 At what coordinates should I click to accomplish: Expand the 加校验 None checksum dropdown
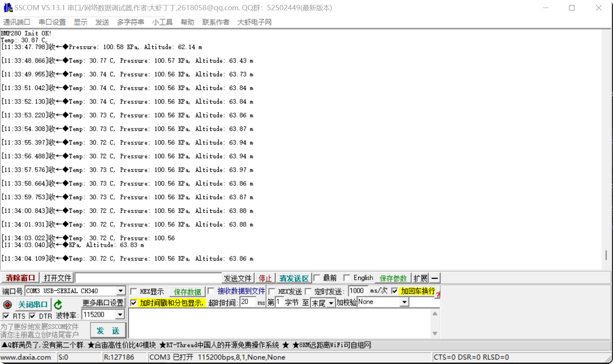pos(404,302)
